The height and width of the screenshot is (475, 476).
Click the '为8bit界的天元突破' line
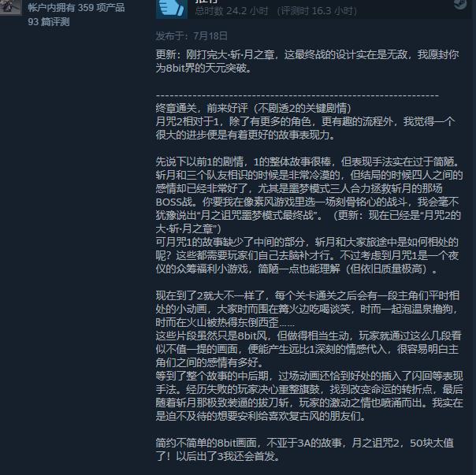204,68
